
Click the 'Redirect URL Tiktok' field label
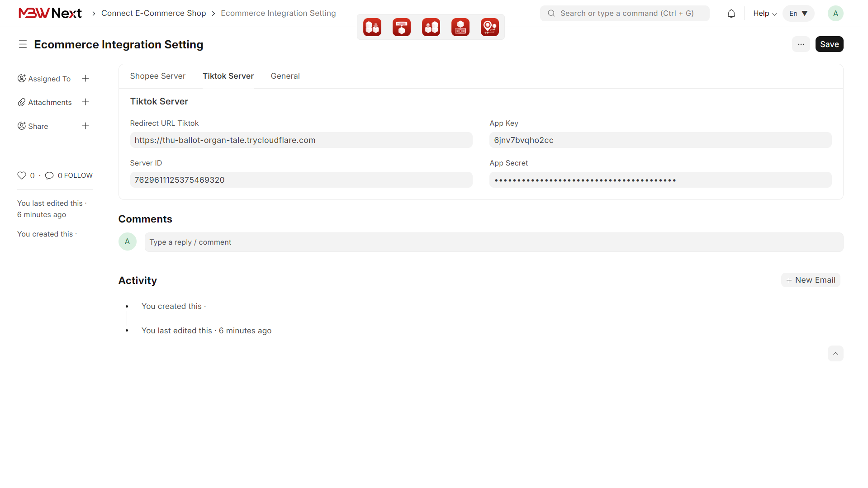pyautogui.click(x=164, y=123)
